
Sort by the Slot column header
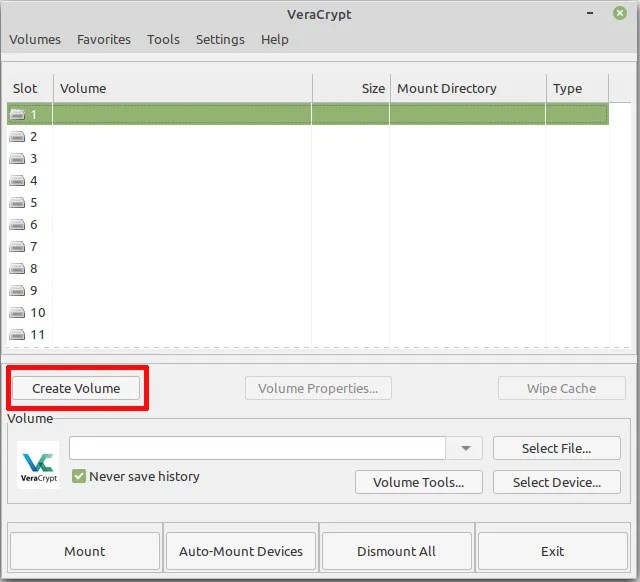(30, 88)
